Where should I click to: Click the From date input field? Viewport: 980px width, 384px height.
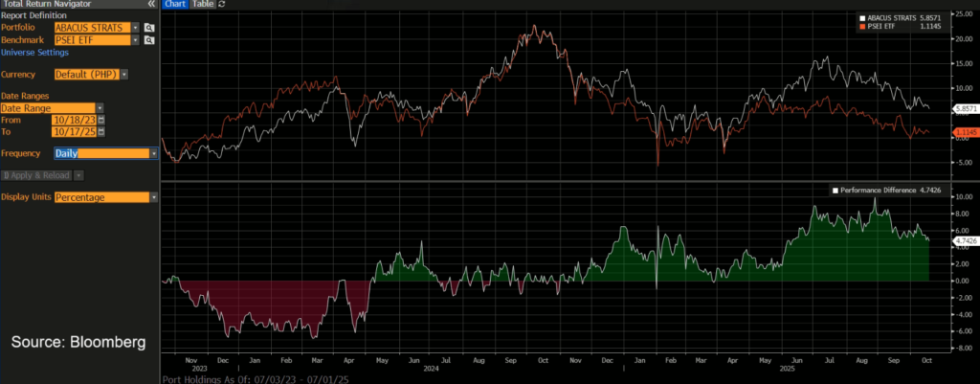coord(75,120)
